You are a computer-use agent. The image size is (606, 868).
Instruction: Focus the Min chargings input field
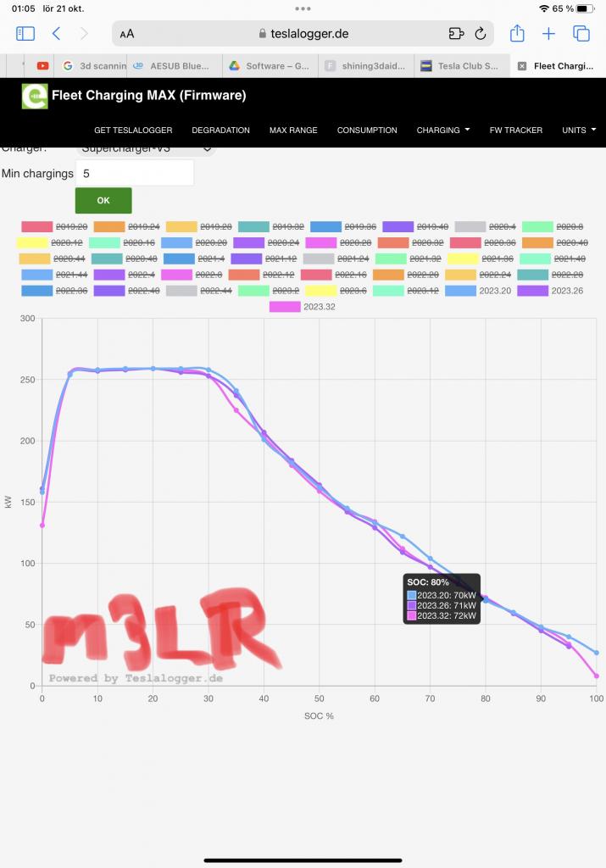pyautogui.click(x=135, y=173)
